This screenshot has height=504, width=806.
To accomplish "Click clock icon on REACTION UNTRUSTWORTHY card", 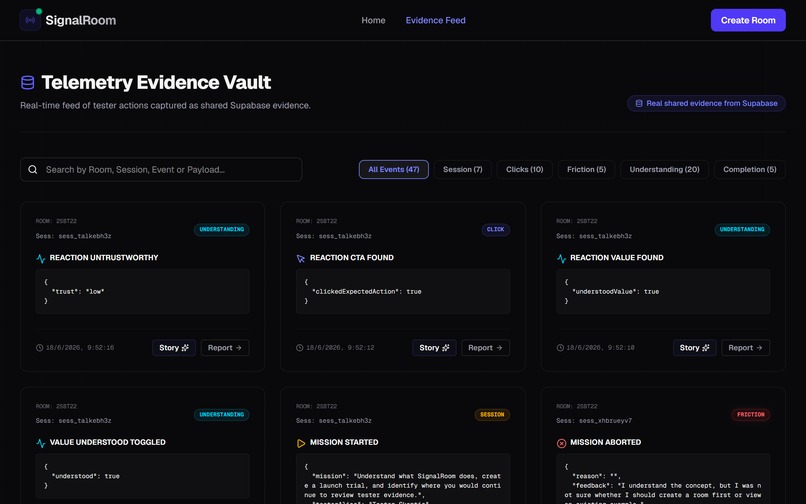I will click(x=40, y=348).
